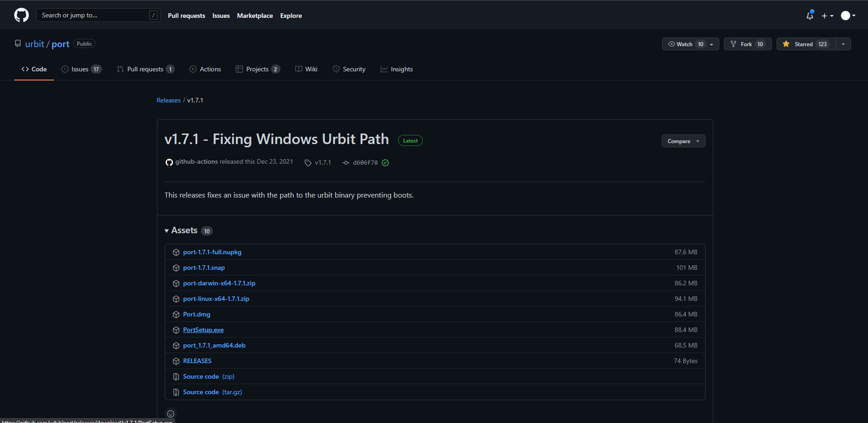Open the Wiki tab
The width and height of the screenshot is (868, 423).
click(x=306, y=69)
